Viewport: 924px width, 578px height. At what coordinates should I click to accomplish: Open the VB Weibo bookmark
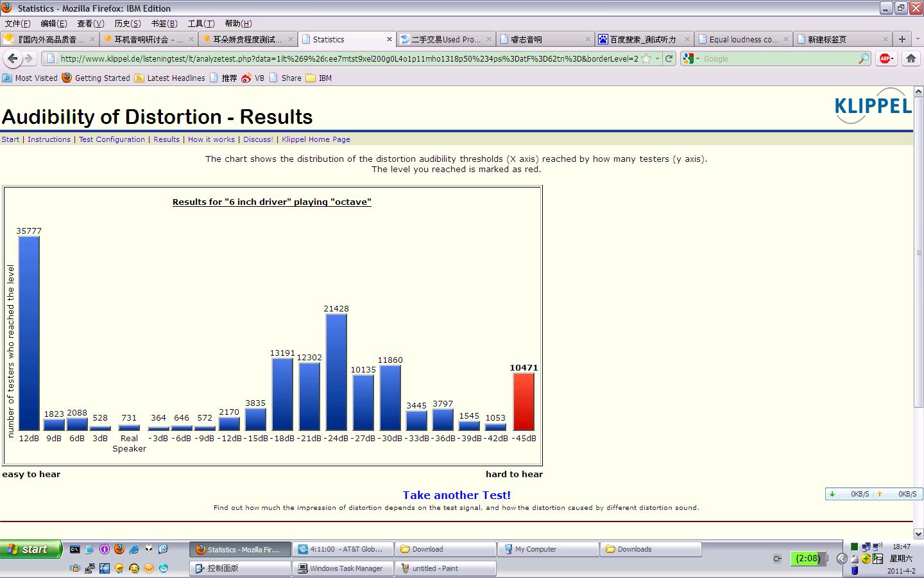[253, 78]
